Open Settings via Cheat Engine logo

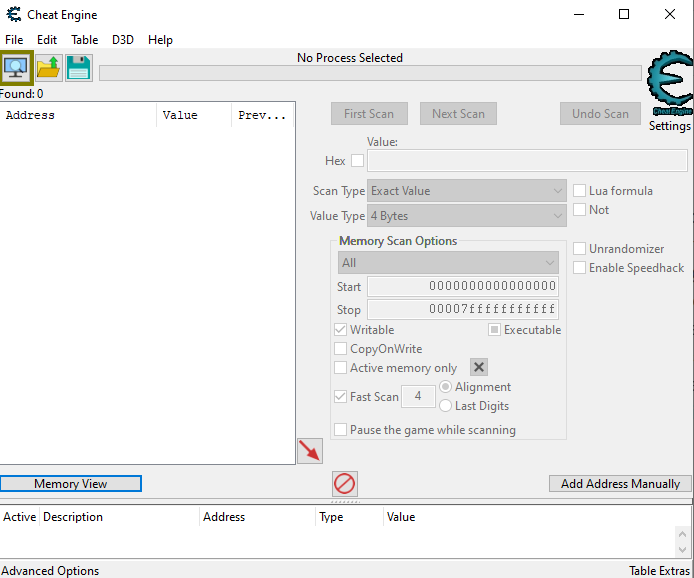669,90
